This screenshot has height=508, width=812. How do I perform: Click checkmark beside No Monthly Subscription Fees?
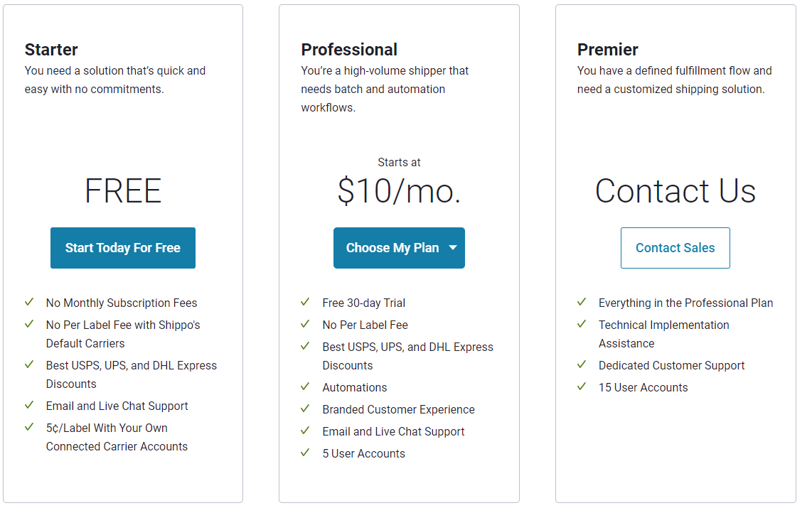[30, 301]
